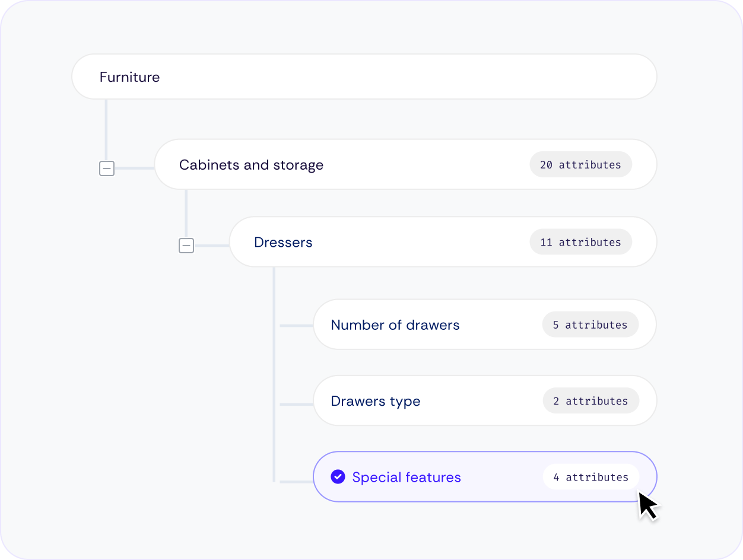Click the 'Dressers' text label
The image size is (743, 560).
283,242
